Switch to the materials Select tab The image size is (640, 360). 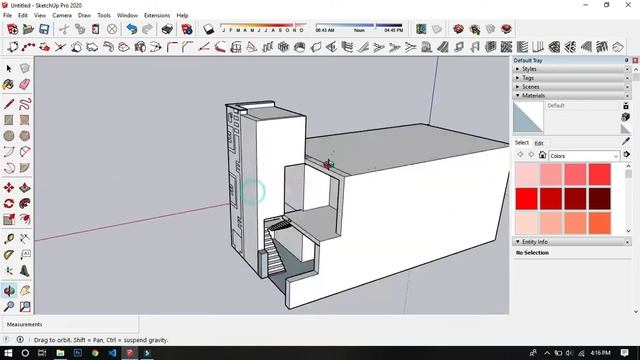[522, 142]
